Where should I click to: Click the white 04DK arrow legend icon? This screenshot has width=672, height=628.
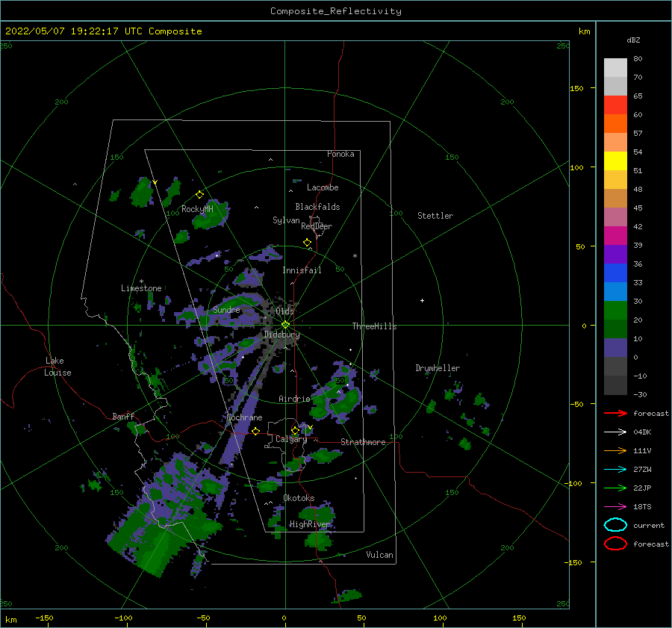[615, 432]
